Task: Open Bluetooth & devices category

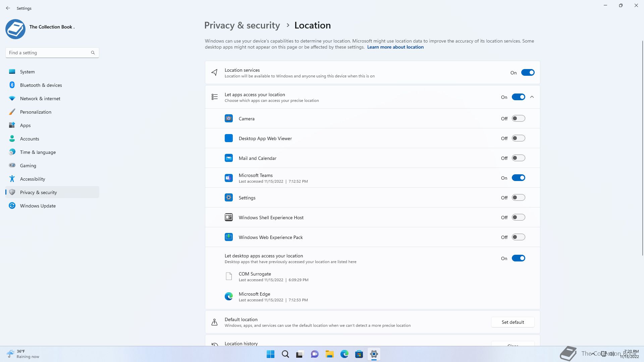Action: [52, 85]
